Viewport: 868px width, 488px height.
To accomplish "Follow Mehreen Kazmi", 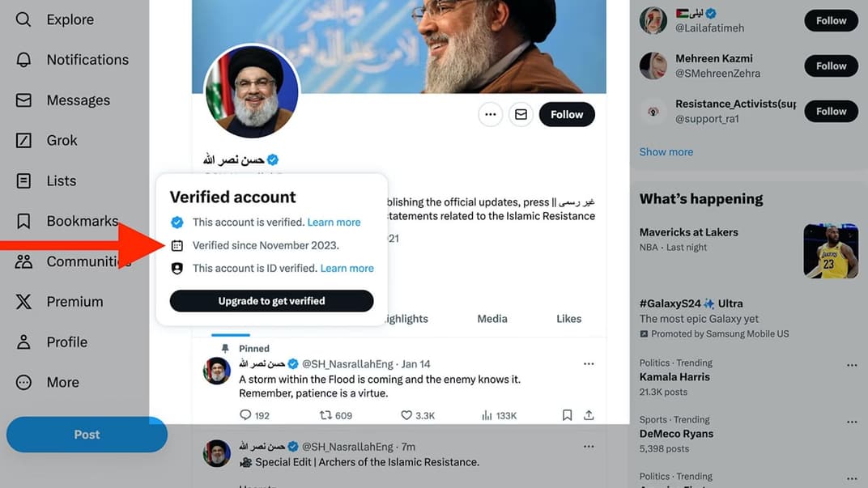I will pos(831,66).
